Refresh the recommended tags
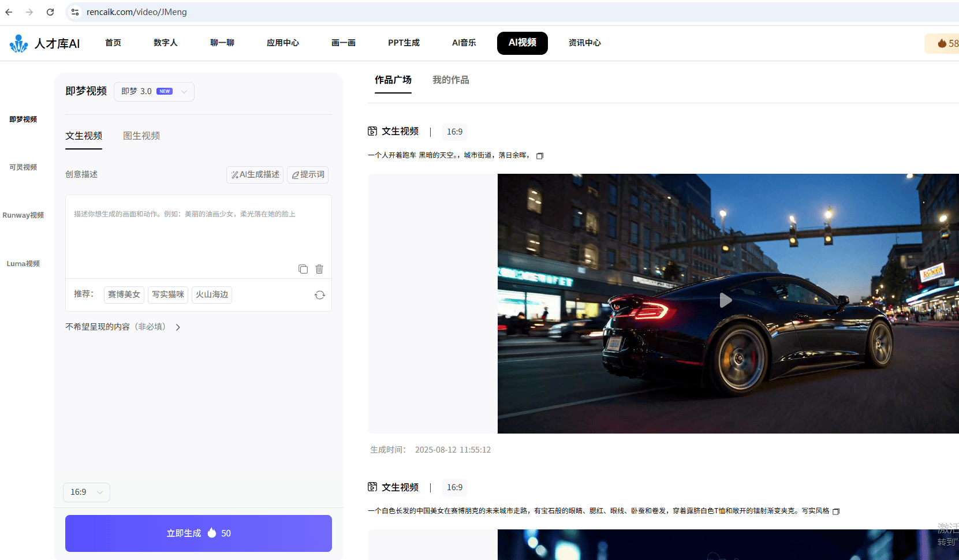This screenshot has height=560, width=959. 320,295
